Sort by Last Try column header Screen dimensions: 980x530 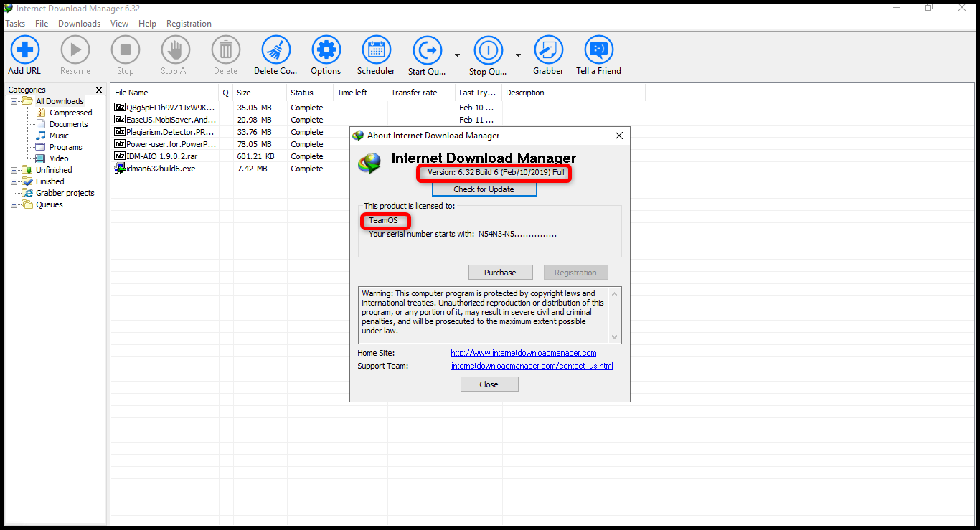(x=479, y=93)
